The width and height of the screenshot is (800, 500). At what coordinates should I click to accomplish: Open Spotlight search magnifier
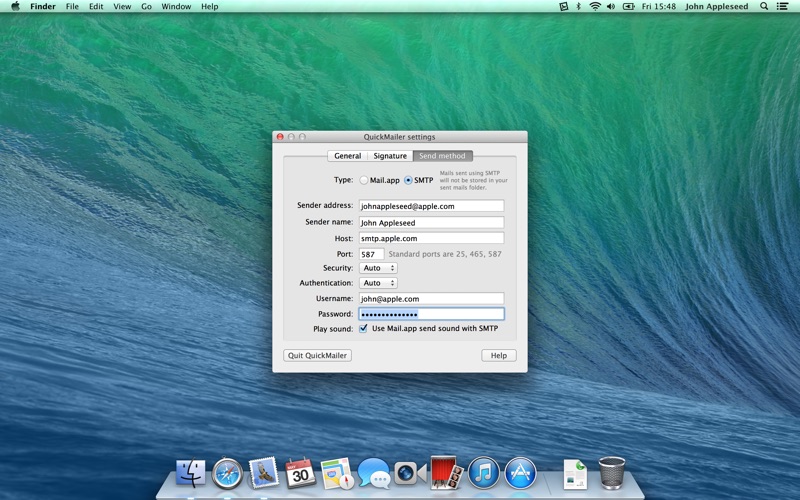coord(764,6)
